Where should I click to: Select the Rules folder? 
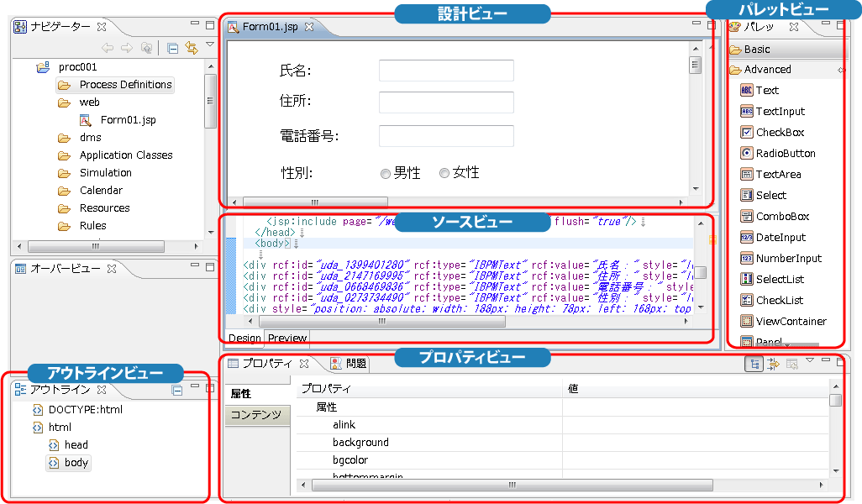pos(81,225)
